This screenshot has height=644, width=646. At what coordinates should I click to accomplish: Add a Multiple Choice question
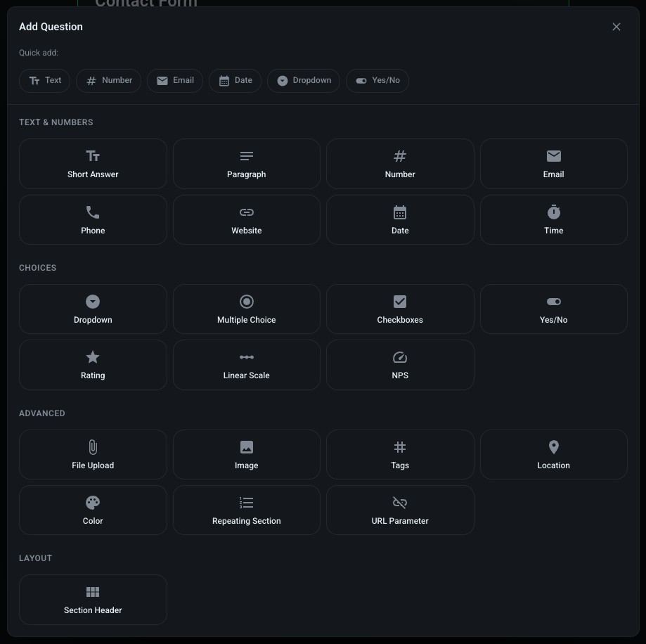click(246, 309)
